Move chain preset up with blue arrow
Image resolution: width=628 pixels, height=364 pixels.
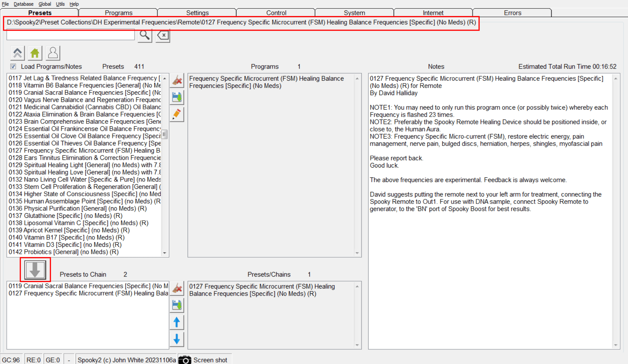(177, 322)
